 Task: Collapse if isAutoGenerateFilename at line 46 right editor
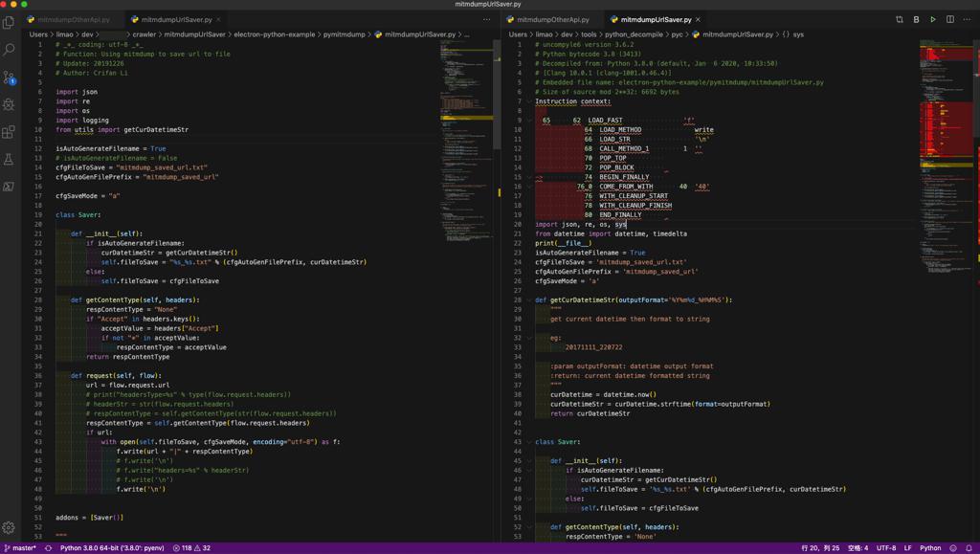[529, 471]
